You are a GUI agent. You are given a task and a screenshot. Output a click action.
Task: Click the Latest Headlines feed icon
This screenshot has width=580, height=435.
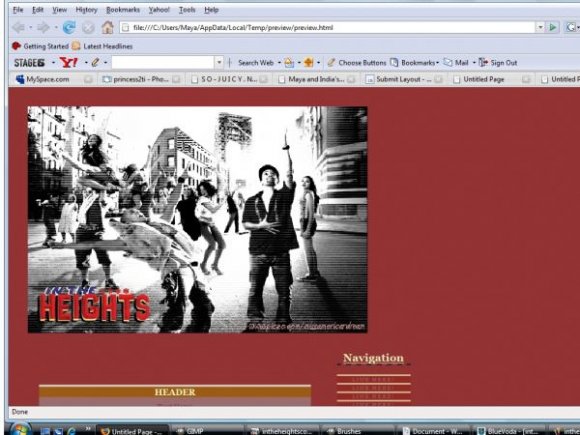click(x=76, y=46)
